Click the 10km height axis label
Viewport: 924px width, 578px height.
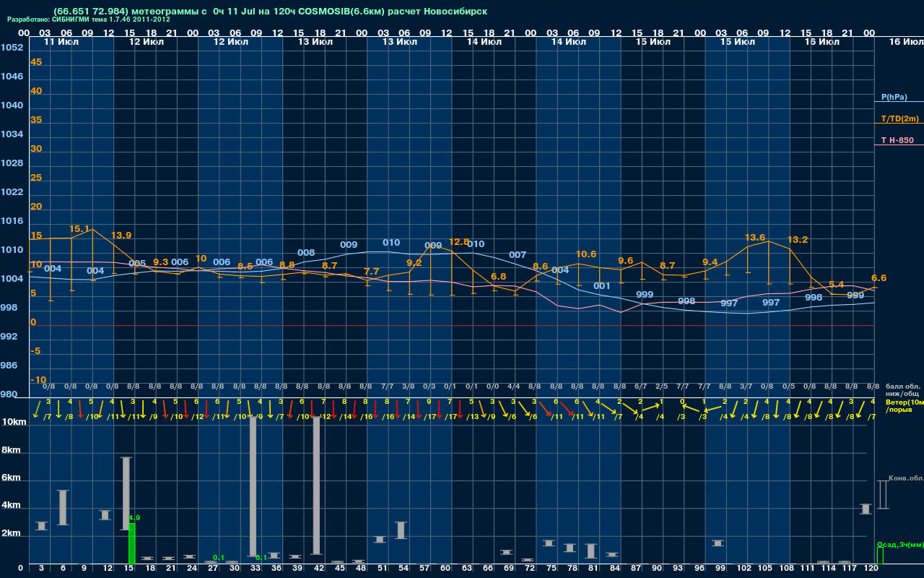(14, 422)
